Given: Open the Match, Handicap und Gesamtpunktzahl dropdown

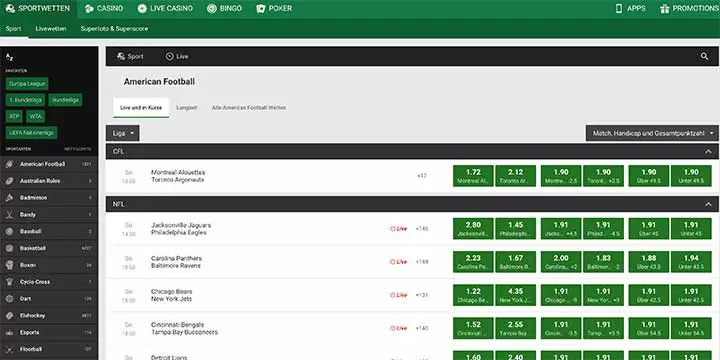Looking at the screenshot, I should 652,133.
